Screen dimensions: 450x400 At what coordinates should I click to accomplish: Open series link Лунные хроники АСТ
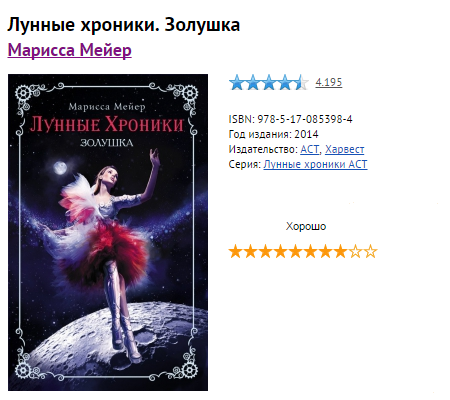(315, 164)
